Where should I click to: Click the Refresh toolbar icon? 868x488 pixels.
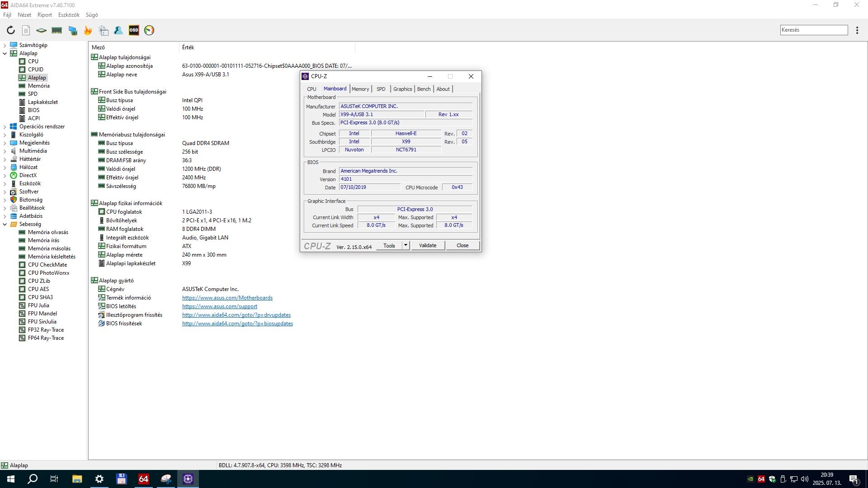(x=11, y=30)
